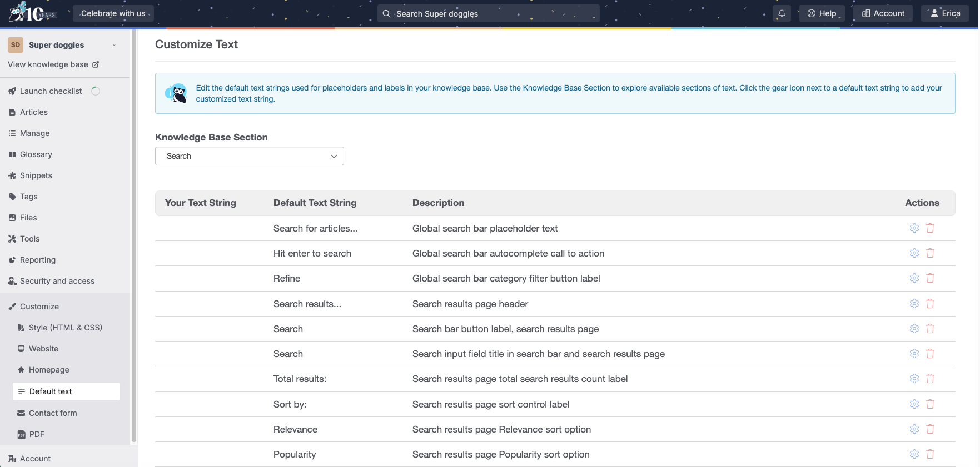Select Default text in sidebar

[x=66, y=391]
